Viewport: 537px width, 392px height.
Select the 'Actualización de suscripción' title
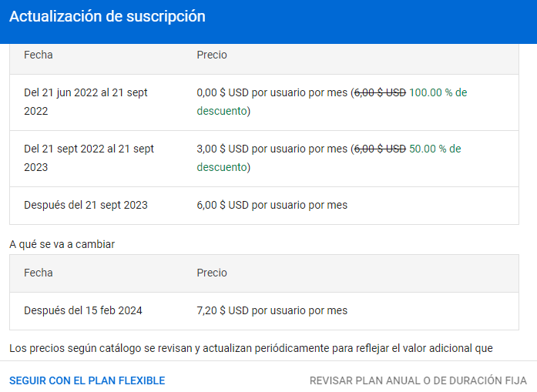[107, 16]
